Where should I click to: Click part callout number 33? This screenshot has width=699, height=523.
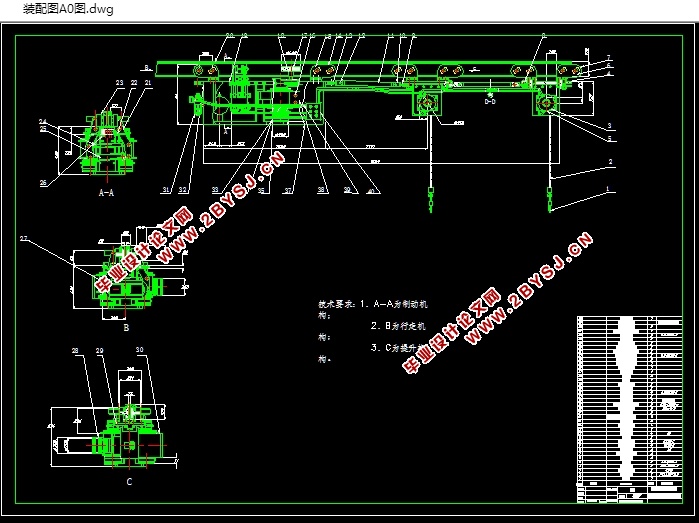[x=215, y=190]
